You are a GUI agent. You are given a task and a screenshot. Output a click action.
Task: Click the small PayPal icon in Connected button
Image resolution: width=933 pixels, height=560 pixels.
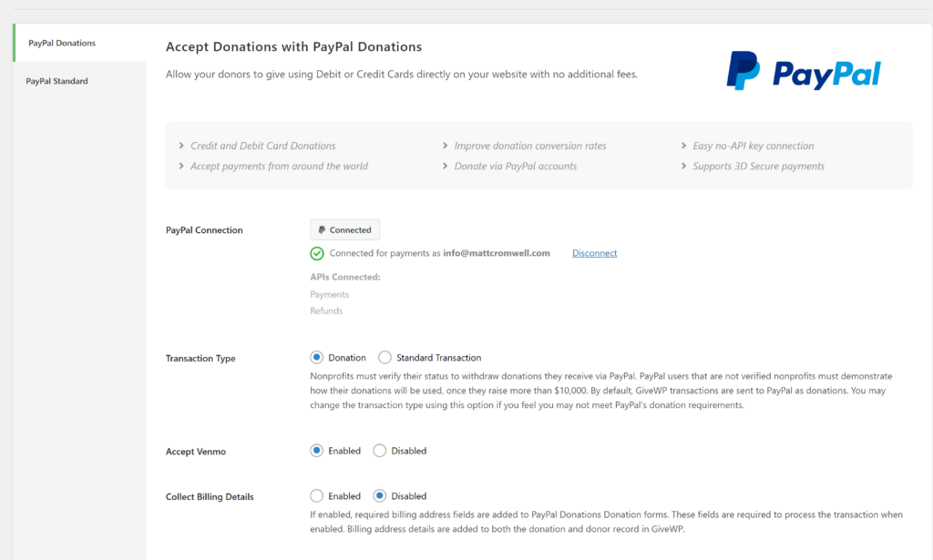(x=322, y=230)
